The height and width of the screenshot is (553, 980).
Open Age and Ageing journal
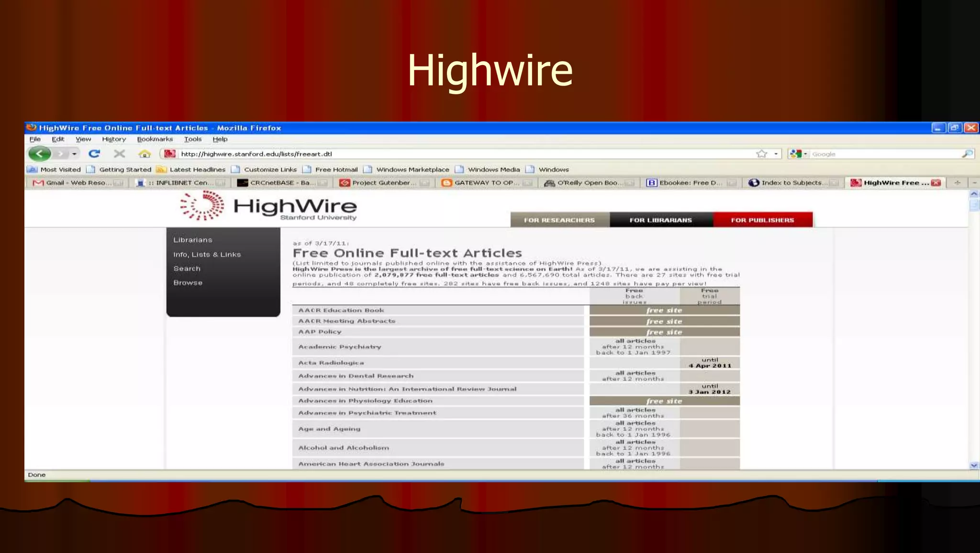[329, 429]
